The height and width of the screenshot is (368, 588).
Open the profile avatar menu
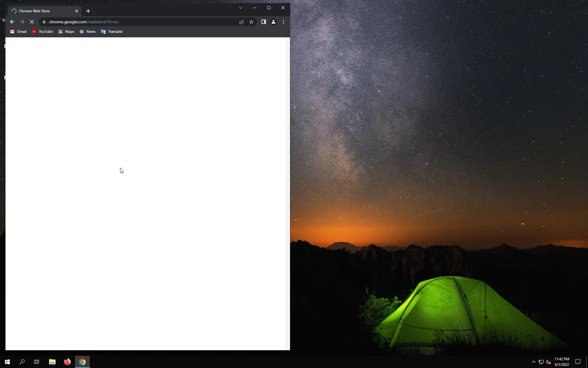tap(273, 22)
